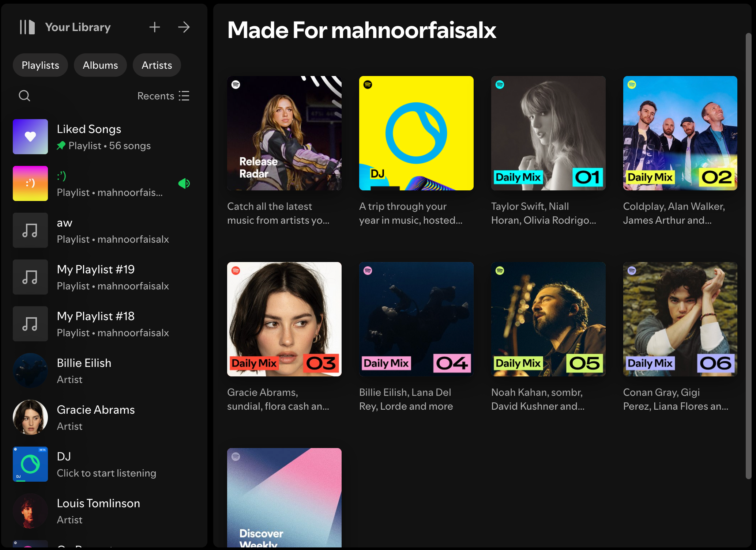Viewport: 756px width, 550px height.
Task: Click the Spotify library icon
Action: (27, 27)
